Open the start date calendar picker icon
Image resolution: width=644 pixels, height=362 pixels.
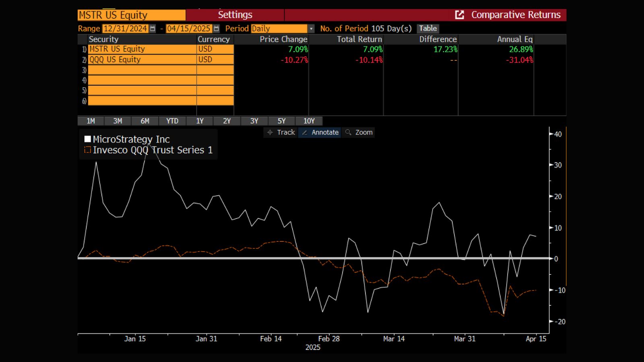click(153, 29)
